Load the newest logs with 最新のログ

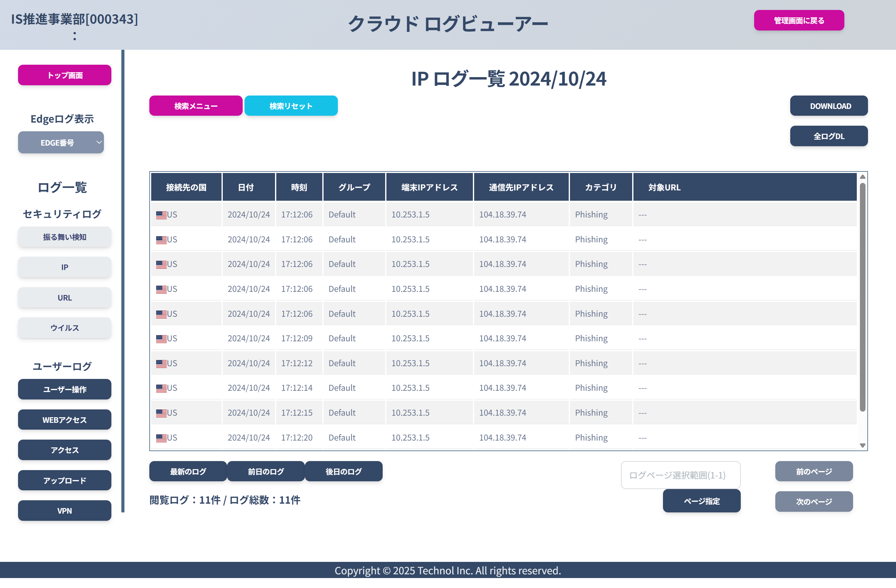(188, 471)
